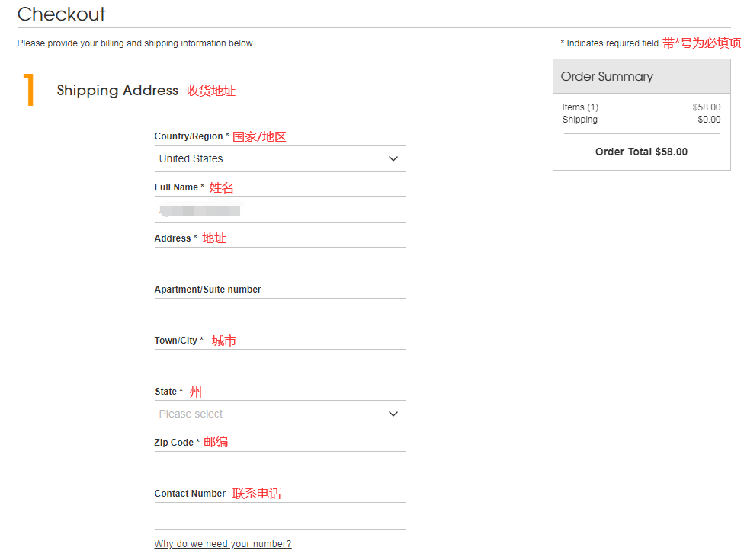The height and width of the screenshot is (560, 747).
Task: Click the Order Summary panel header
Action: click(641, 76)
